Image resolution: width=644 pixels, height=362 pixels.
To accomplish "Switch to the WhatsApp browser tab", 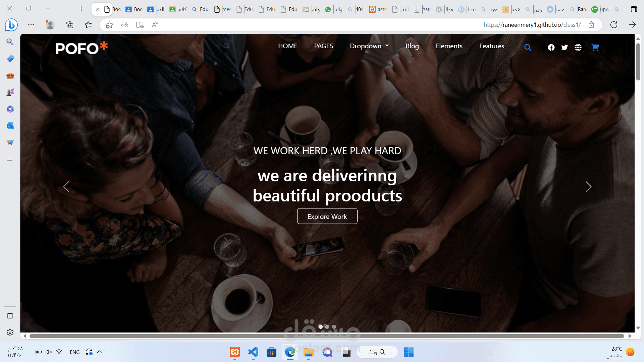I will pos(334,9).
